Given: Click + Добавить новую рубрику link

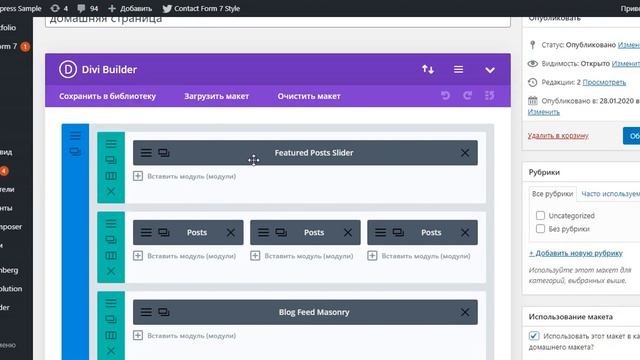Looking at the screenshot, I should tap(576, 253).
